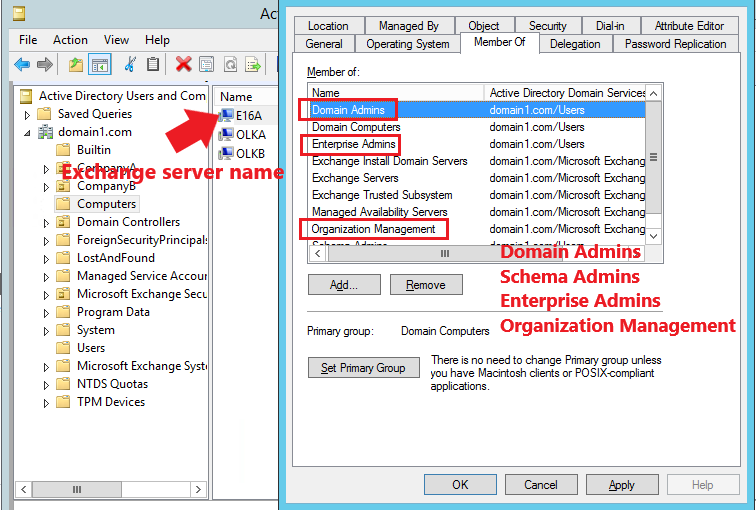Expand the ForeignSecurityPrincipals node
756x510 pixels.
click(46, 241)
